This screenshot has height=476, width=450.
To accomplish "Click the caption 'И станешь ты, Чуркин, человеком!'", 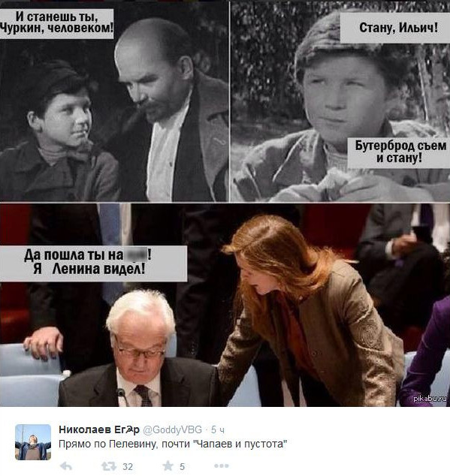I will coord(56,24).
